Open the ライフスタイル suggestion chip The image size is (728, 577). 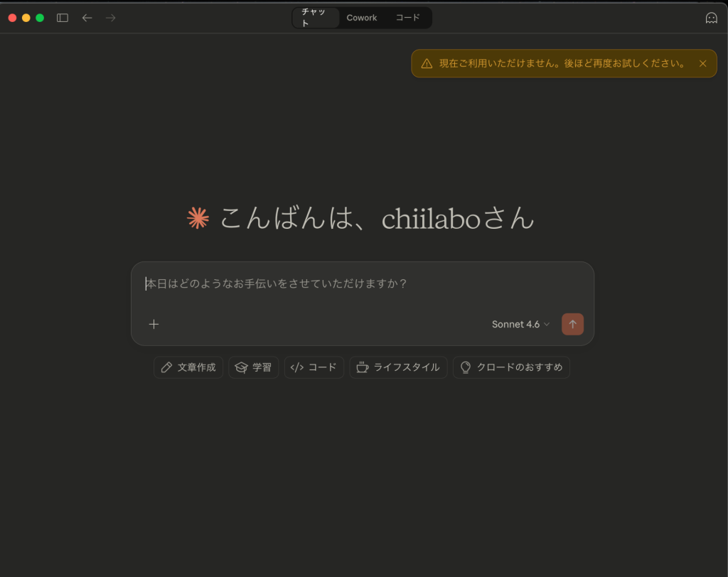point(398,367)
